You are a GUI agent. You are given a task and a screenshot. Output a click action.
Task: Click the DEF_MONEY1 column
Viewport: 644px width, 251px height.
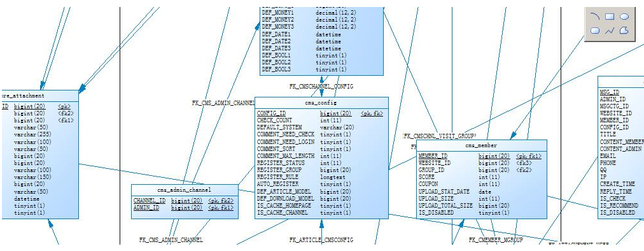[x=278, y=12]
